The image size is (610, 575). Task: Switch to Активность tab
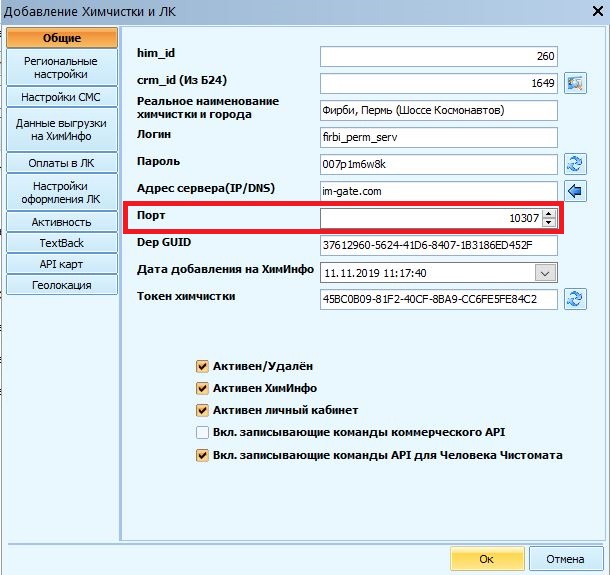[x=62, y=222]
